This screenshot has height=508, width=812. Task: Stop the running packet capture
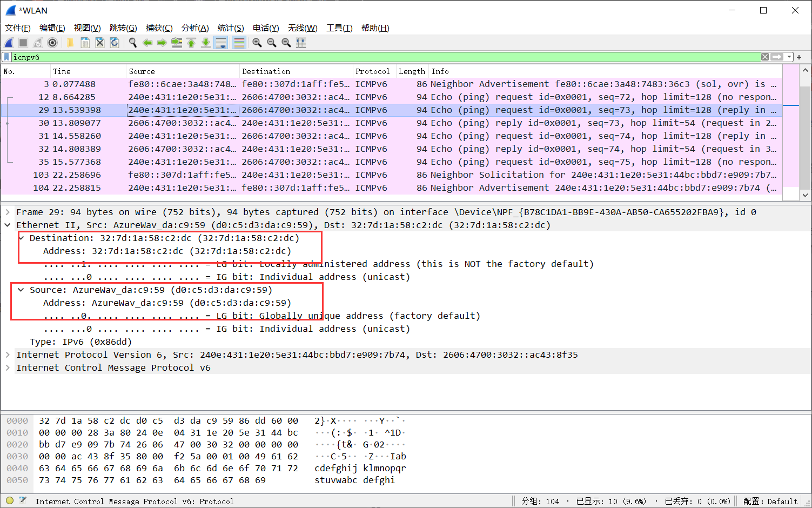23,43
